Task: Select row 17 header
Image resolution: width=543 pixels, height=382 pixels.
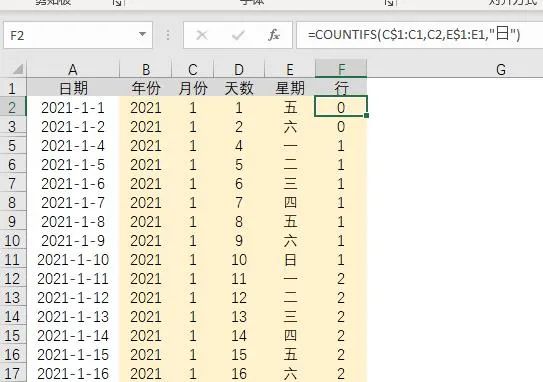Action: 13,373
